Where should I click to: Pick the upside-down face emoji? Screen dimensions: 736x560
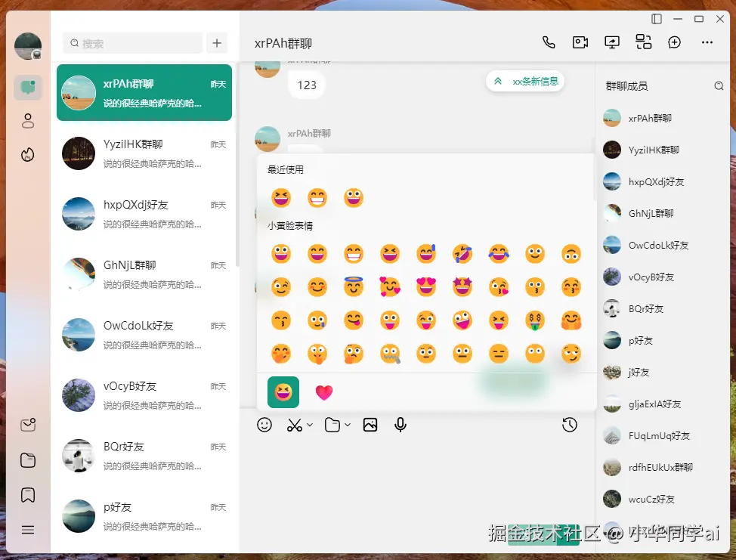tap(571, 253)
